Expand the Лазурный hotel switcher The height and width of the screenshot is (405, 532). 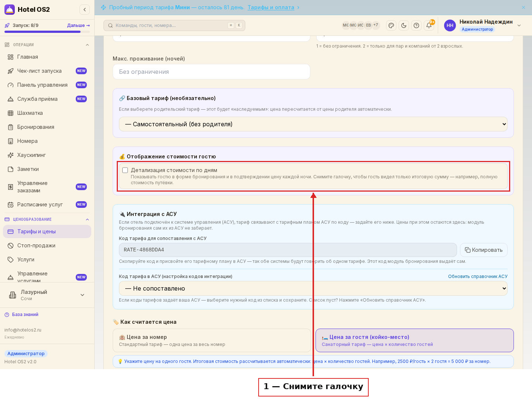point(47,295)
